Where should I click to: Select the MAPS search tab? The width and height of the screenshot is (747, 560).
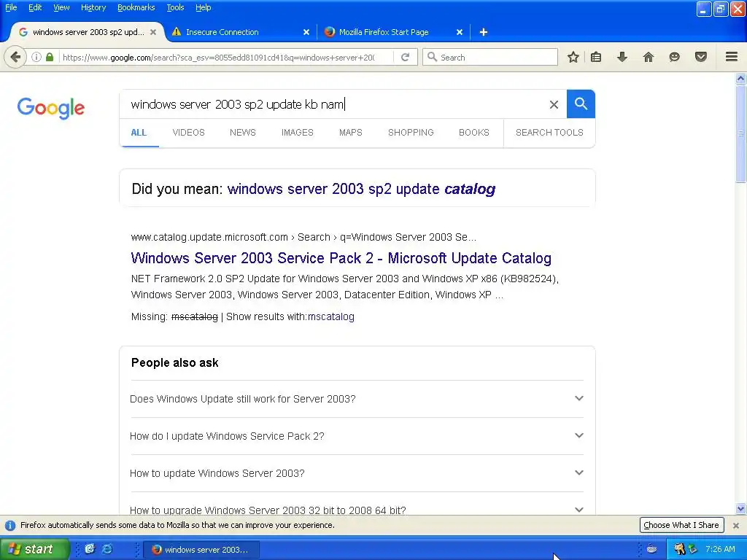pyautogui.click(x=351, y=133)
